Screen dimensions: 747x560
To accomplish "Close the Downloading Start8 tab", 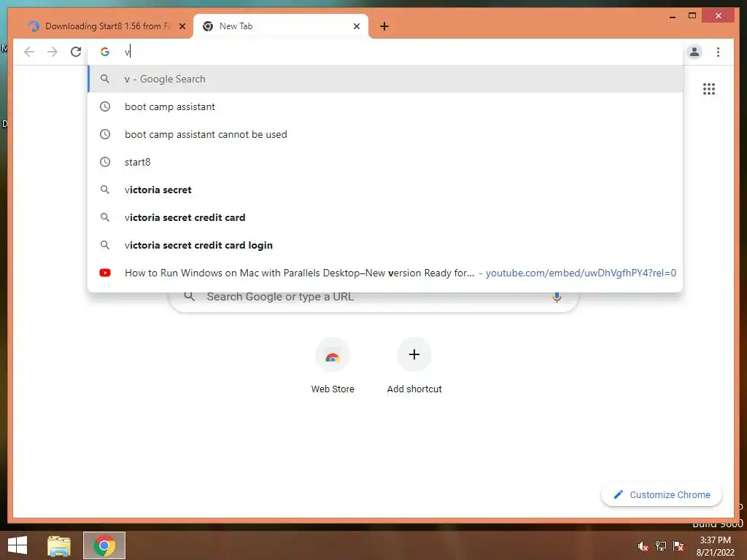I will (182, 26).
